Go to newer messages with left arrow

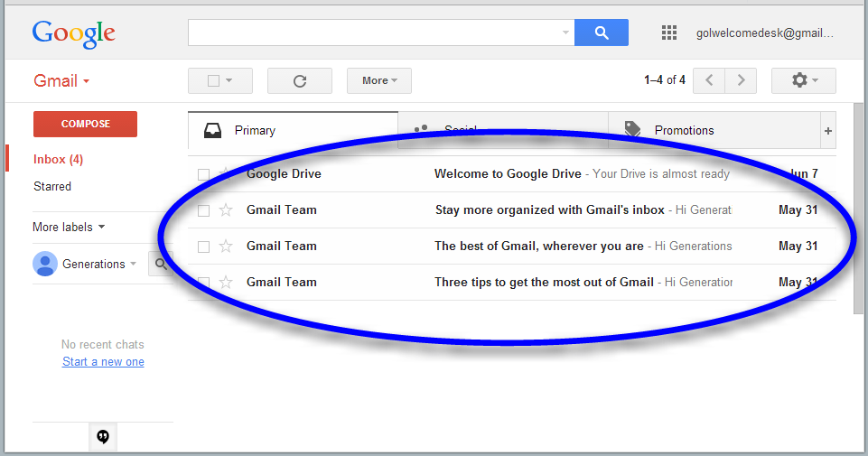(x=709, y=80)
